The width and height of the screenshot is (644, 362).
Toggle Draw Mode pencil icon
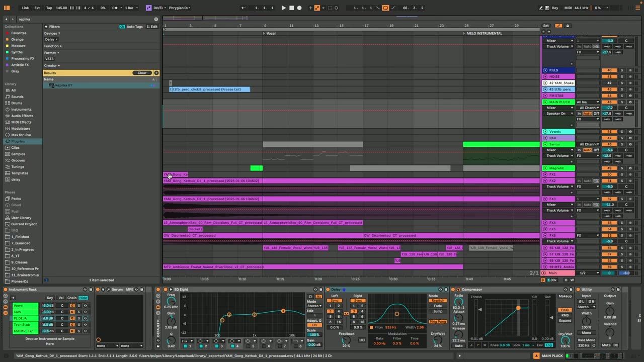541,8
